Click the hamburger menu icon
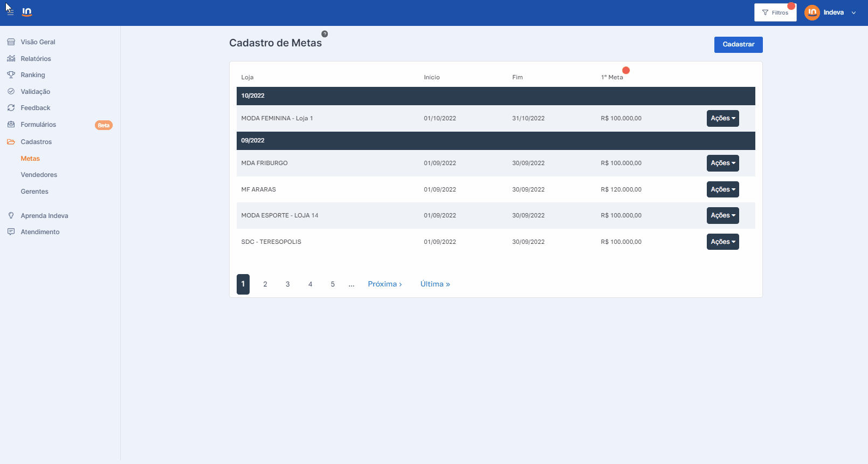Image resolution: width=868 pixels, height=464 pixels. coord(10,12)
